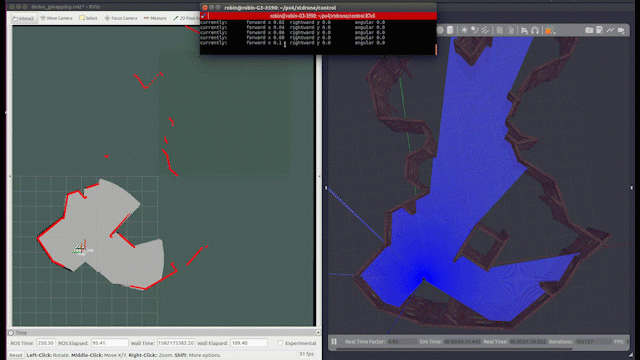The image size is (640, 360).
Task: Take a Gazebo screenshot with camera icon
Action: pyautogui.click(x=589, y=30)
